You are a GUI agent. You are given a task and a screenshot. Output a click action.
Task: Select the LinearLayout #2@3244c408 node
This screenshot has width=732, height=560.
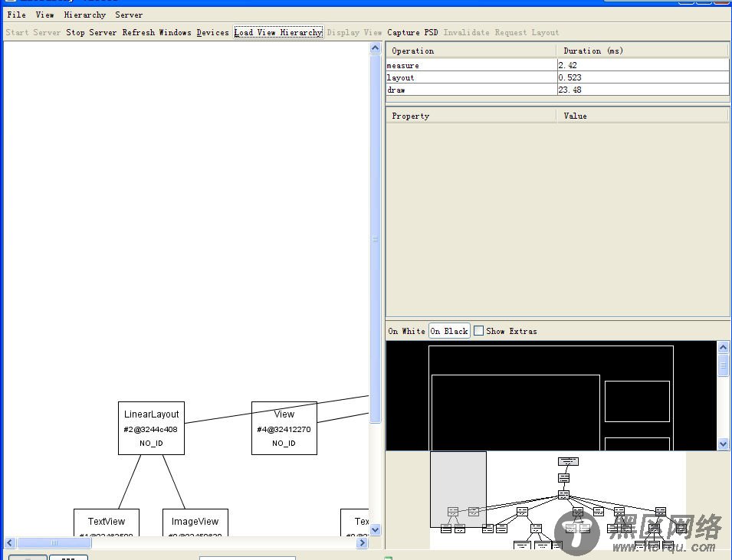151,428
